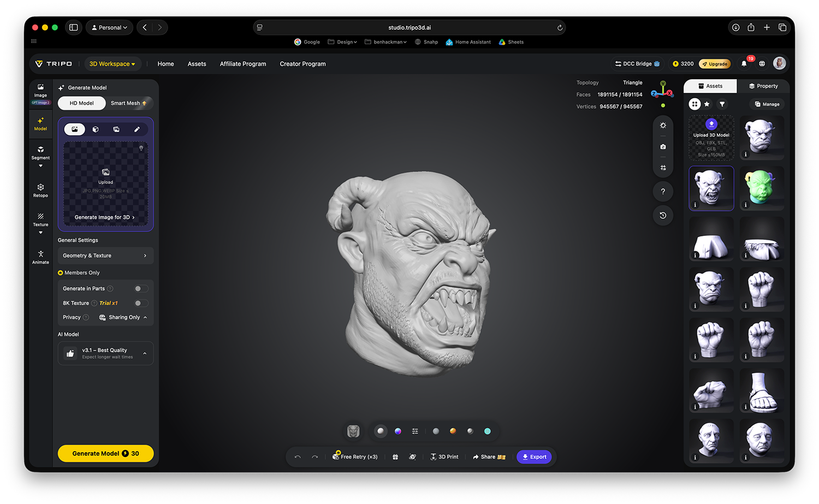
Task: Click the yellow Generate Model button
Action: [x=105, y=454]
